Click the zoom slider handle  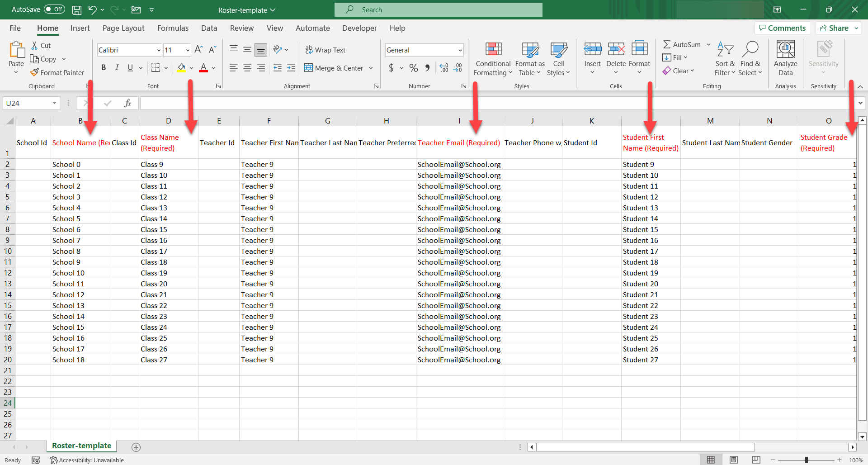click(x=806, y=460)
